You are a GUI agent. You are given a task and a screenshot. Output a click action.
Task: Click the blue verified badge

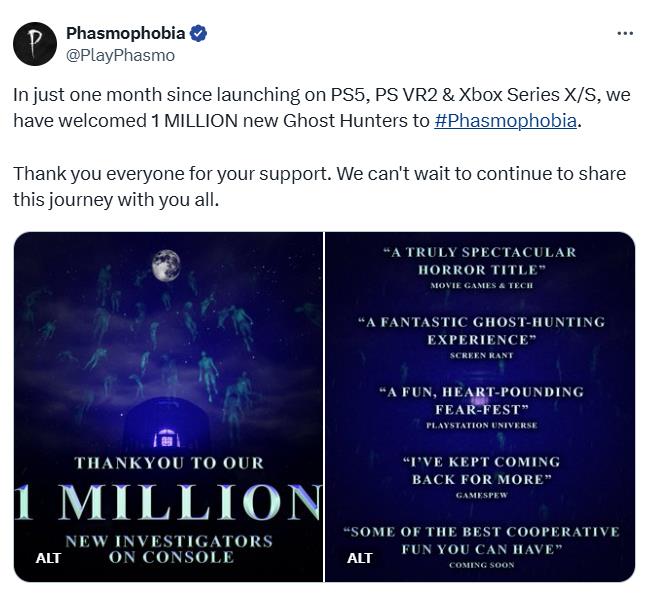pos(198,34)
